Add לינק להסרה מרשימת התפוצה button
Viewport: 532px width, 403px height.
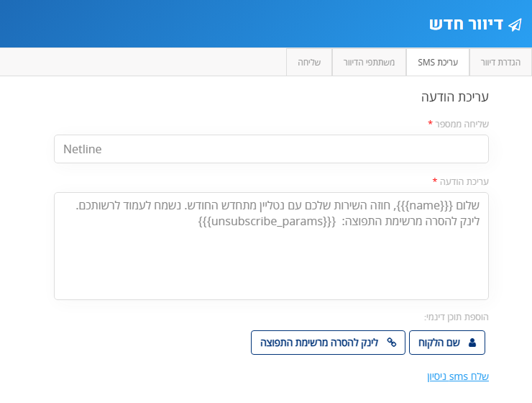tap(328, 343)
